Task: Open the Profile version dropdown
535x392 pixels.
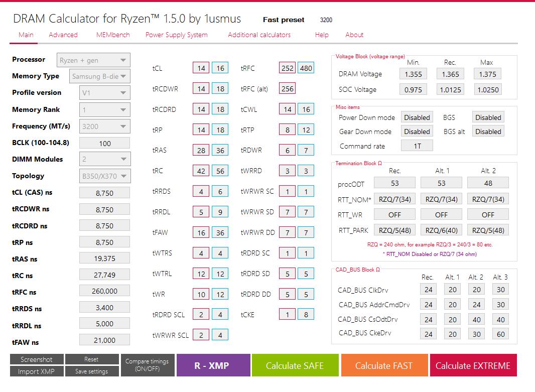Action: coord(105,93)
